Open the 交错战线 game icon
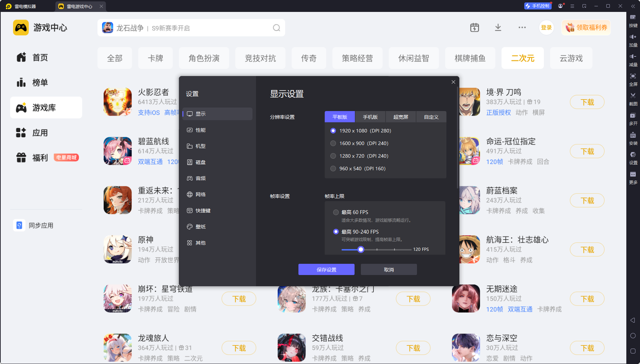Screen dimensions: 640x364 (291, 348)
